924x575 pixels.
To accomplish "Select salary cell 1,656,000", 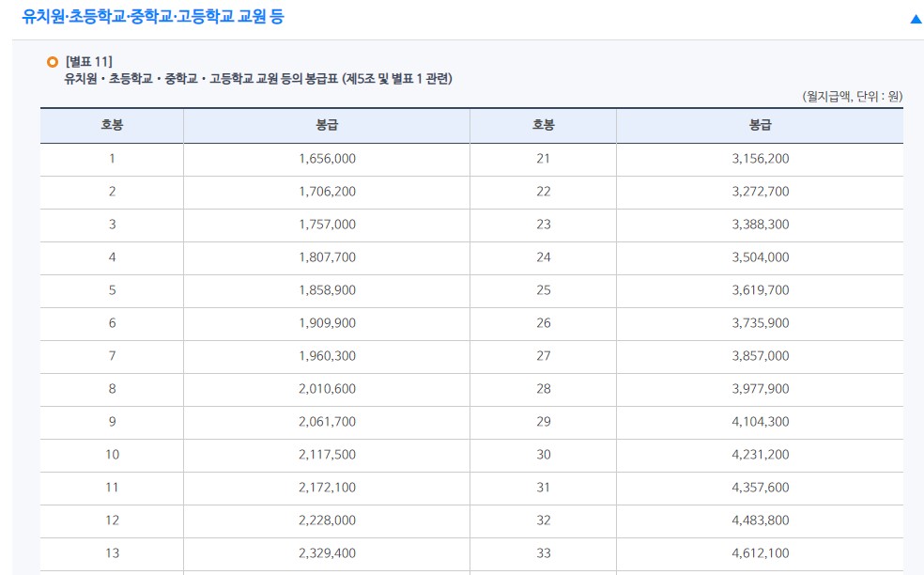I will click(327, 159).
